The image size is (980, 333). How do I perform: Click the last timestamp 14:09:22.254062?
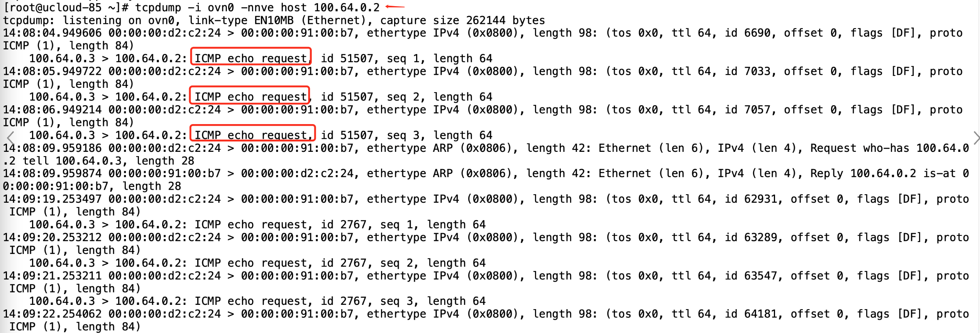[x=52, y=314]
